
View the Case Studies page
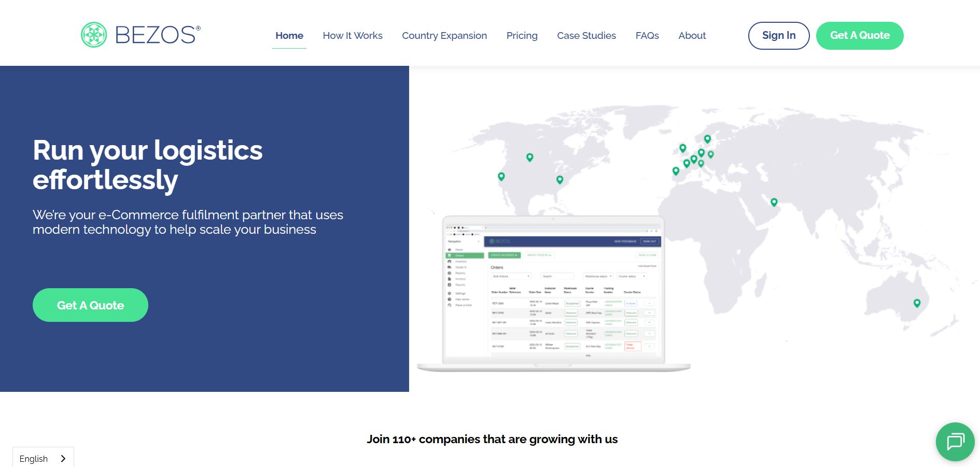click(x=586, y=36)
